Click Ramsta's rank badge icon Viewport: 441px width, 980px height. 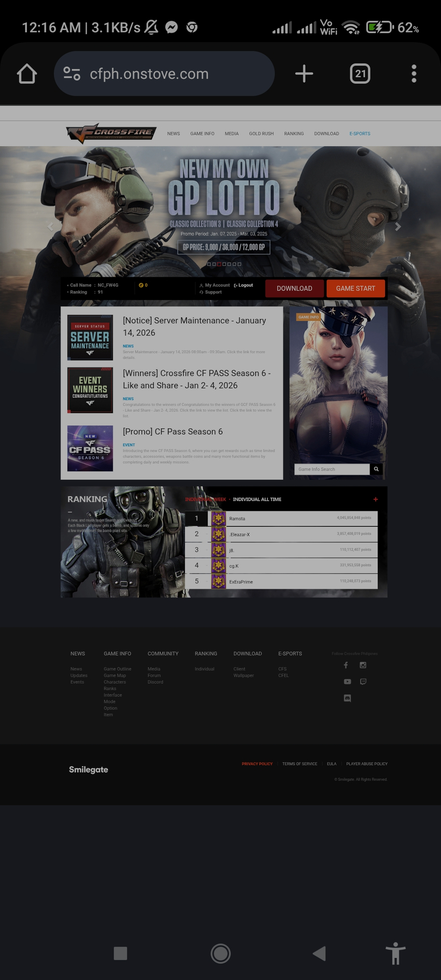pyautogui.click(x=218, y=518)
